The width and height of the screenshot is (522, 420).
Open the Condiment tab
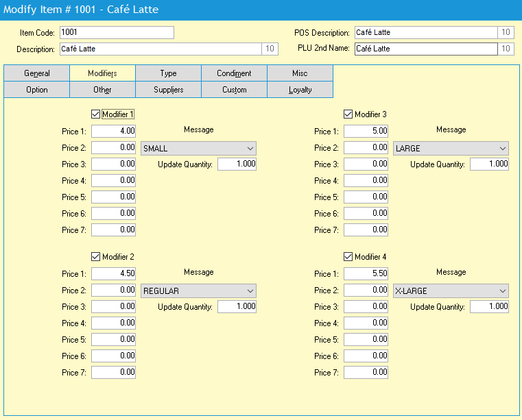point(234,73)
